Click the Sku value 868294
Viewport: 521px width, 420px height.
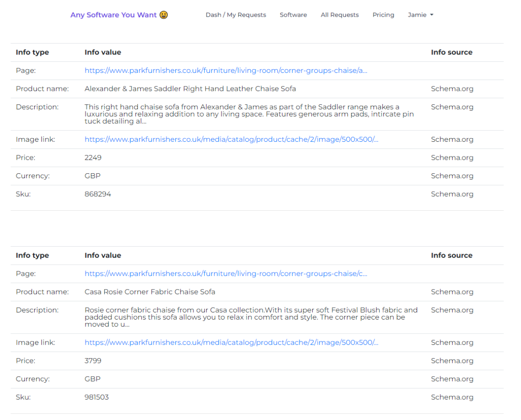98,194
